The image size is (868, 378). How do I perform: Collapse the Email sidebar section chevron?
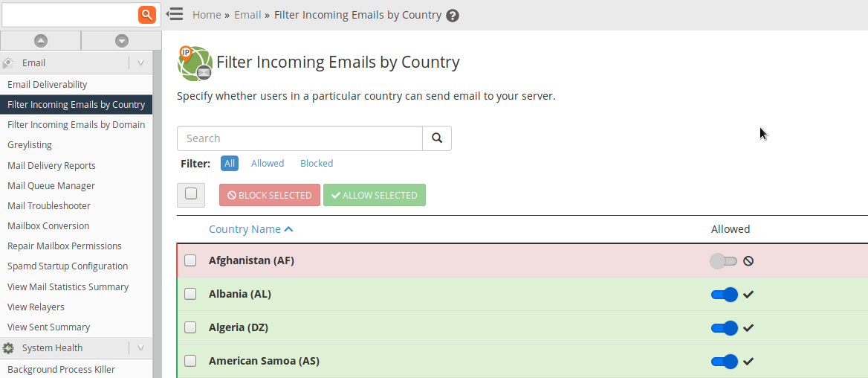point(140,63)
